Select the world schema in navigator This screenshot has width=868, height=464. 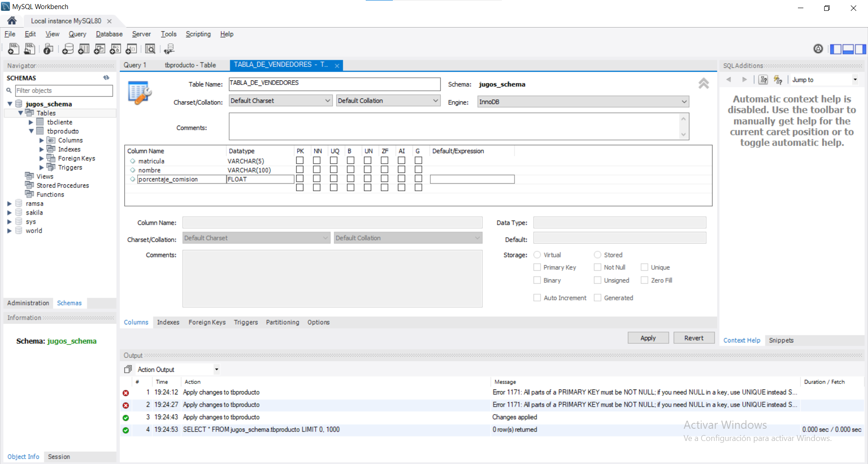point(34,230)
